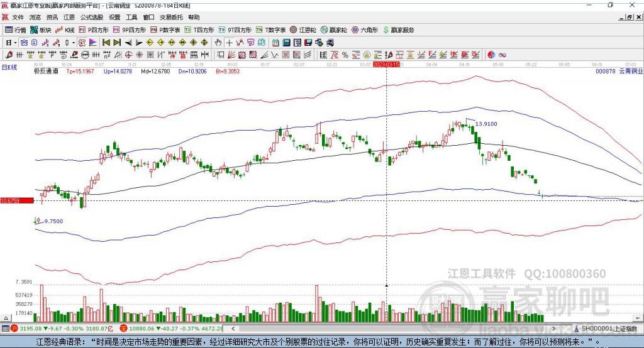Step back with the black left triangle

[128, 42]
